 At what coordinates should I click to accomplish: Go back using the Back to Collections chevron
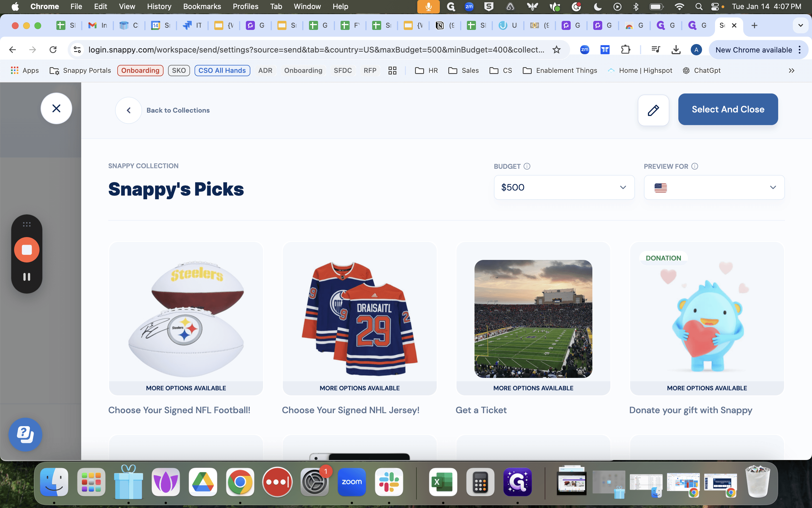pos(129,110)
